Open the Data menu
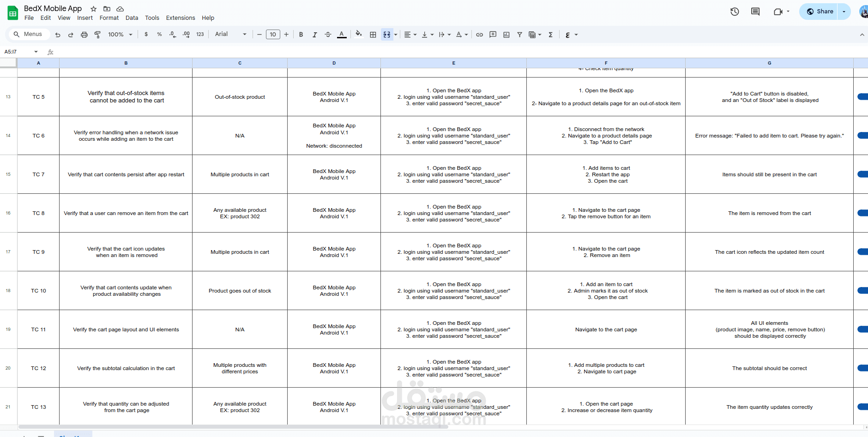 pyautogui.click(x=132, y=18)
